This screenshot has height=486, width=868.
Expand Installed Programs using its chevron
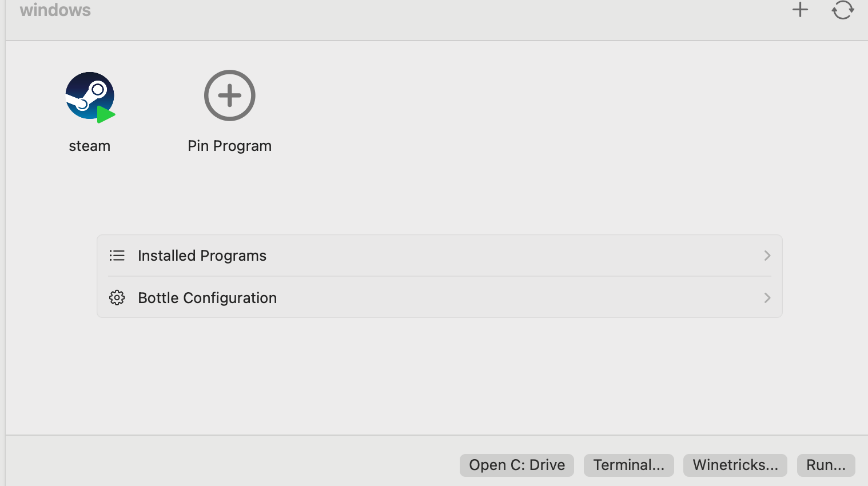coord(767,256)
